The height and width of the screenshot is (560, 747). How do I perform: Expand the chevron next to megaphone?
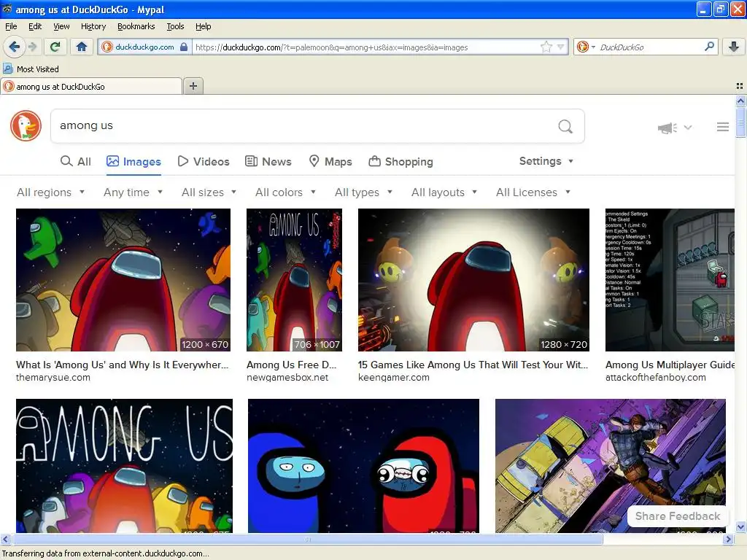pos(687,127)
